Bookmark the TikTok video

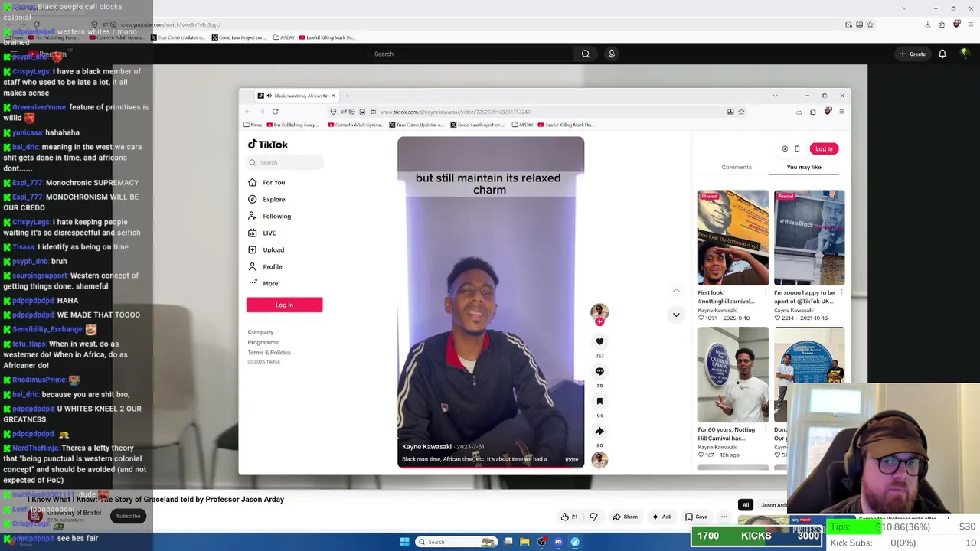[x=599, y=401]
